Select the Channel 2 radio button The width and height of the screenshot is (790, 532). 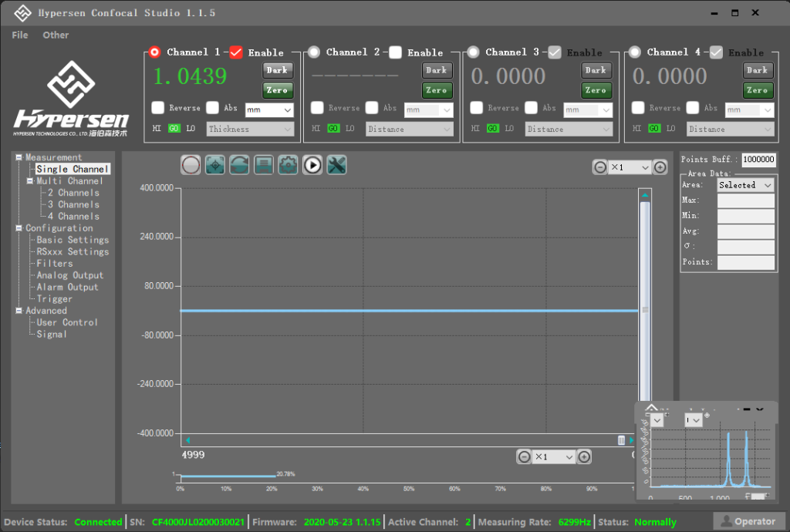(314, 52)
